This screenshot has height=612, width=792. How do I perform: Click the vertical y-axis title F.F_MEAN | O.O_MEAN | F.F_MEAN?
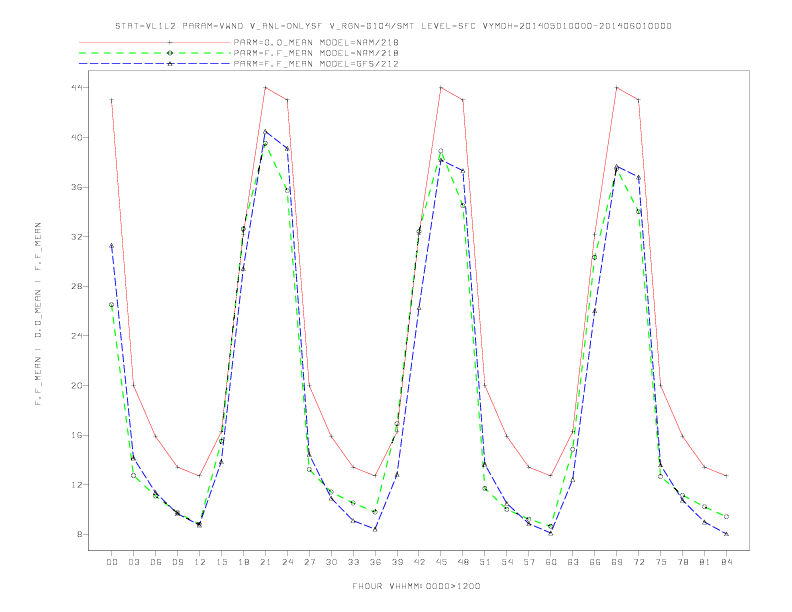click(38, 314)
